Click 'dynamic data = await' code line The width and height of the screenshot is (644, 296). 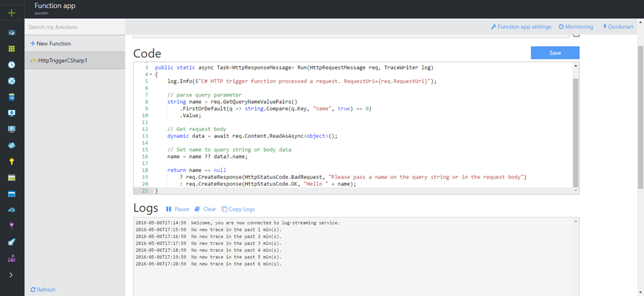coord(252,137)
